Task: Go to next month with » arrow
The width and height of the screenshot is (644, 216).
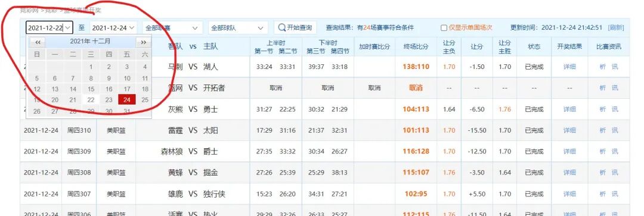Action: click(143, 42)
